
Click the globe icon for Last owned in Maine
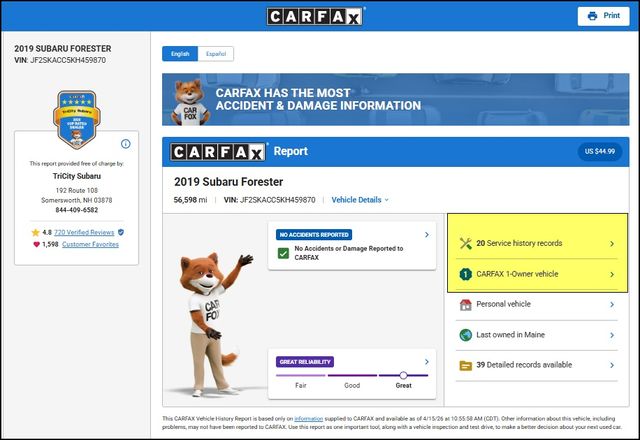(x=466, y=335)
